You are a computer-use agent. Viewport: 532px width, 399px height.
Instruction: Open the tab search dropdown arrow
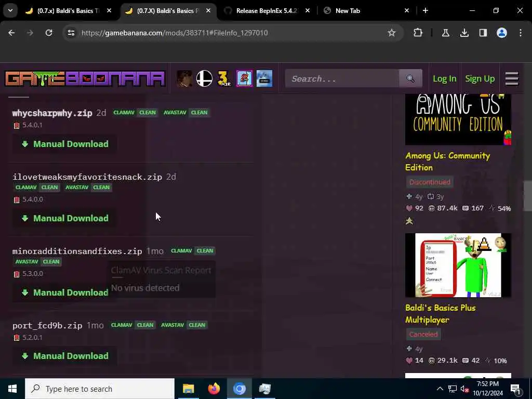10,10
